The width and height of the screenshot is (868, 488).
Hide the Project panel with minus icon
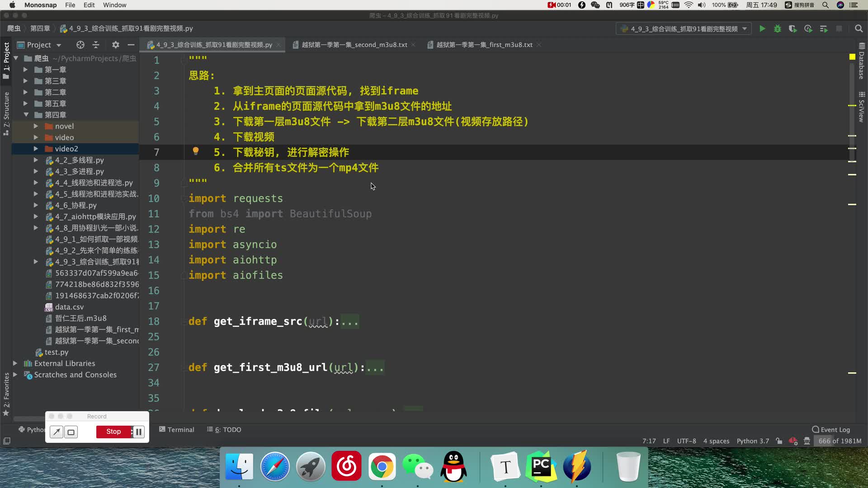point(131,45)
